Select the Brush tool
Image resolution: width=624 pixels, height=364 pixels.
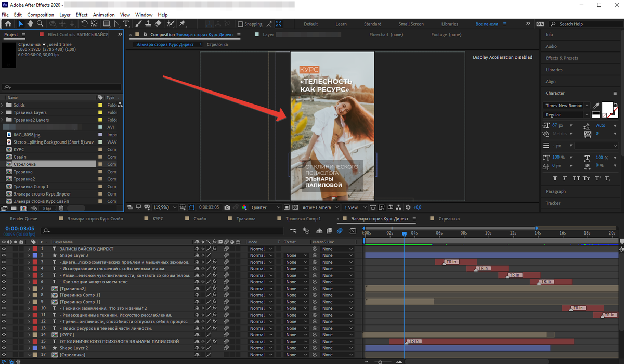(x=139, y=23)
